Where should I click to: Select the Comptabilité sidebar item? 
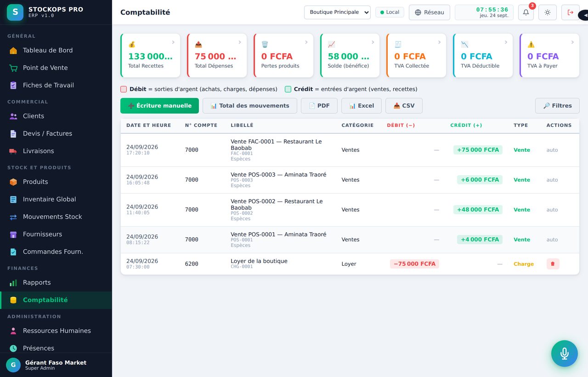56,300
